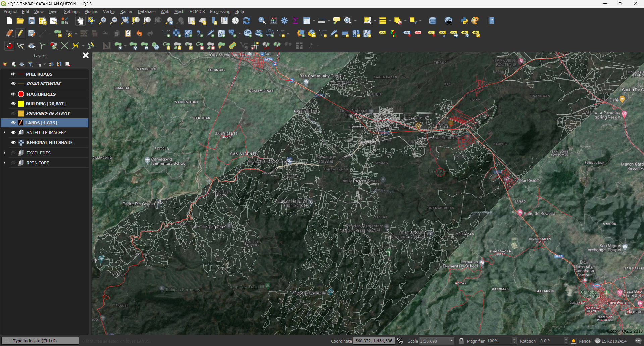Open the Style Manager palette icon

click(475, 21)
